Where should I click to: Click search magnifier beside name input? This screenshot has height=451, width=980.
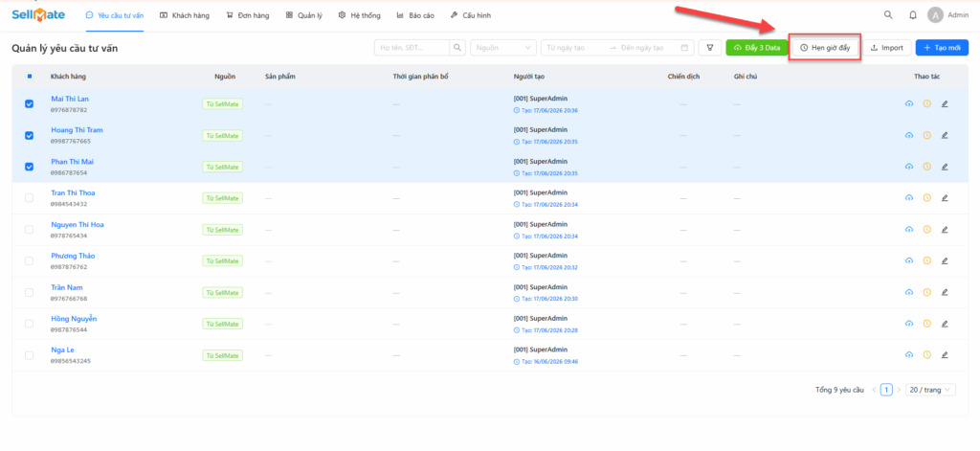point(458,48)
